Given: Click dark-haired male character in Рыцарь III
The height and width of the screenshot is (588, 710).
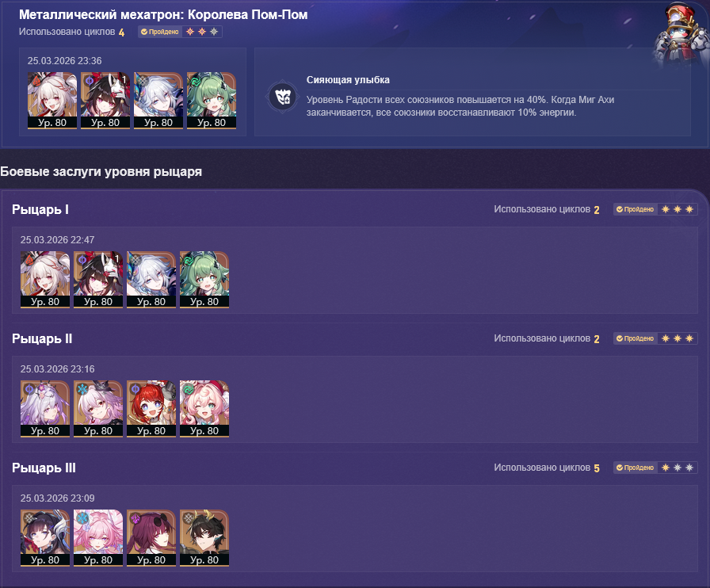Looking at the screenshot, I should (204, 538).
